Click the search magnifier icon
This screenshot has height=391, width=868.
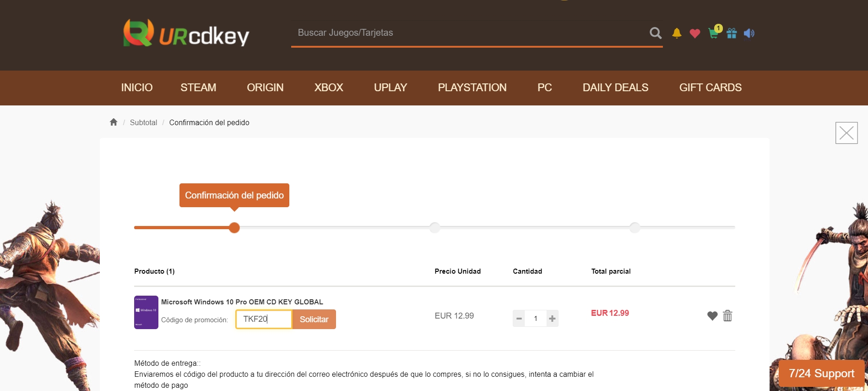click(x=656, y=33)
